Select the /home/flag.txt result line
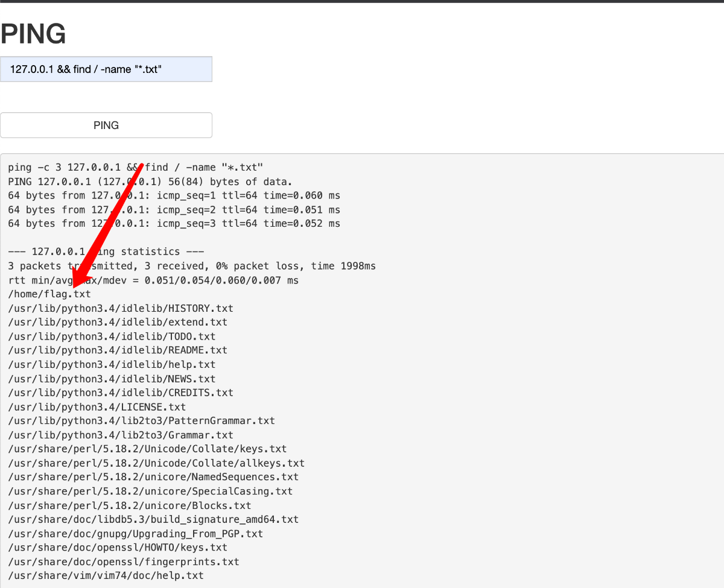Viewport: 724px width, 588px height. [49, 294]
